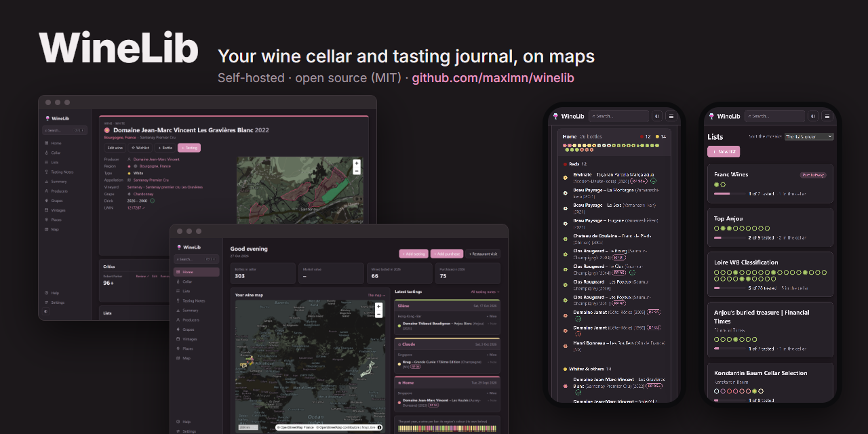Open hamburger menu on the right phone
This screenshot has height=434, width=868.
tap(827, 116)
